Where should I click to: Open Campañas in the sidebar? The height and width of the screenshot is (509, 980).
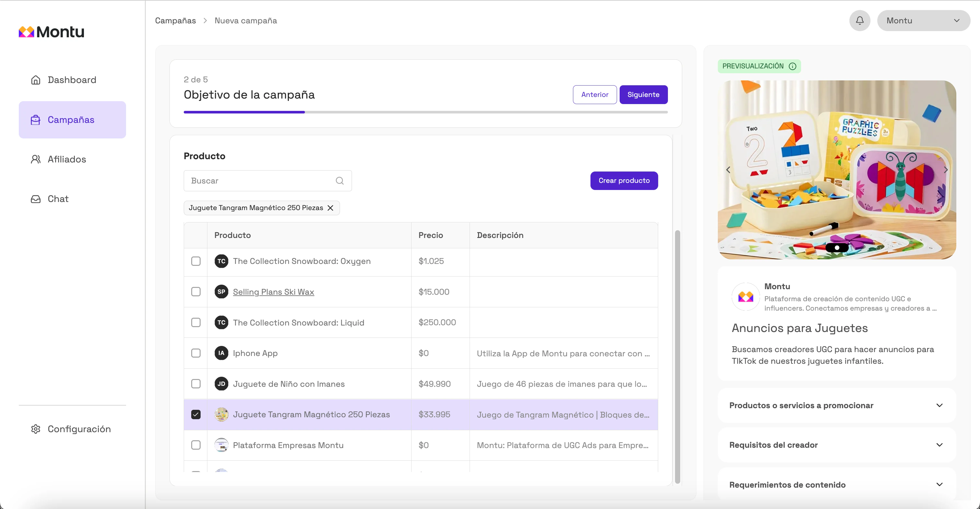[x=72, y=120]
